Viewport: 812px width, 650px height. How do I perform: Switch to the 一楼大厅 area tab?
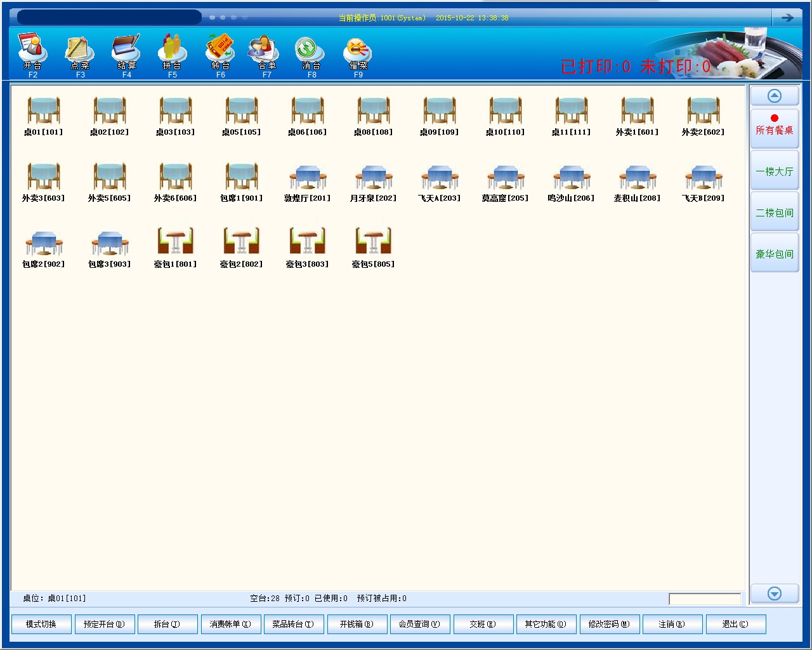774,171
